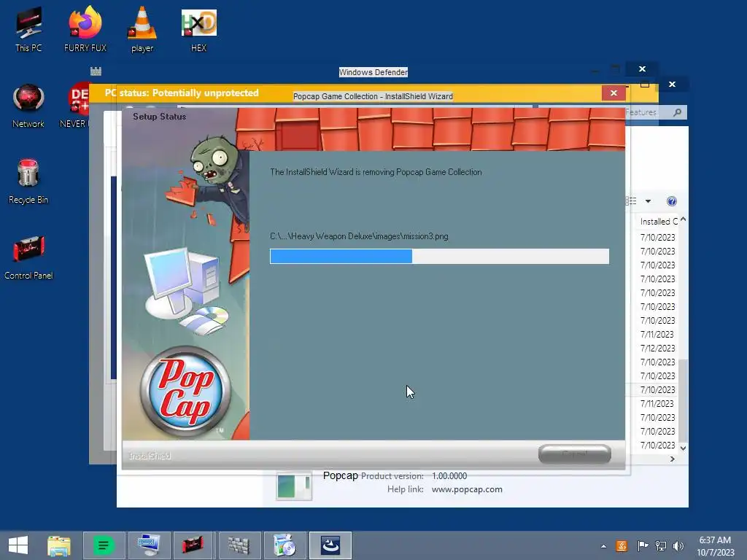Viewport: 747px width, 560px height.
Task: Change the list view icon
Action: coord(632,201)
